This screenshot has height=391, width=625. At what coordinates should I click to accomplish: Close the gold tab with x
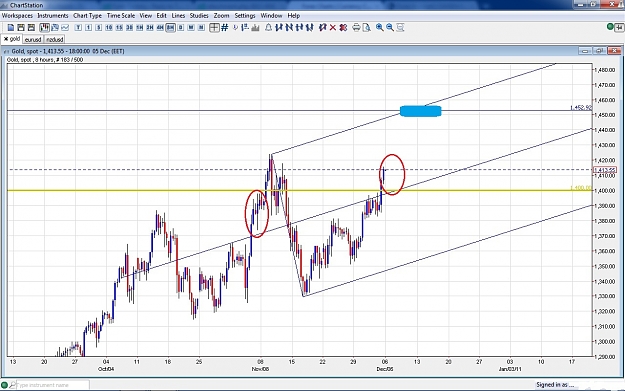[6, 39]
